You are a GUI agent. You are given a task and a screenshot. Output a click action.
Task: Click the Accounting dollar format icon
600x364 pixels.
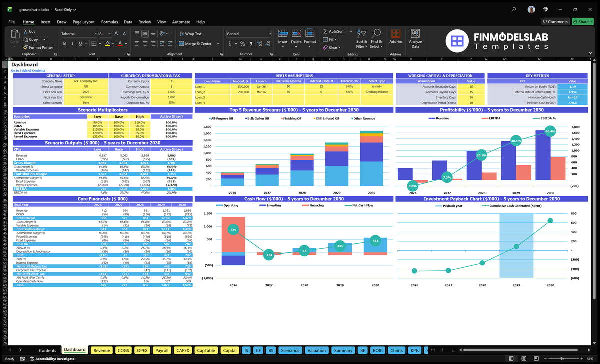pyautogui.click(x=229, y=44)
